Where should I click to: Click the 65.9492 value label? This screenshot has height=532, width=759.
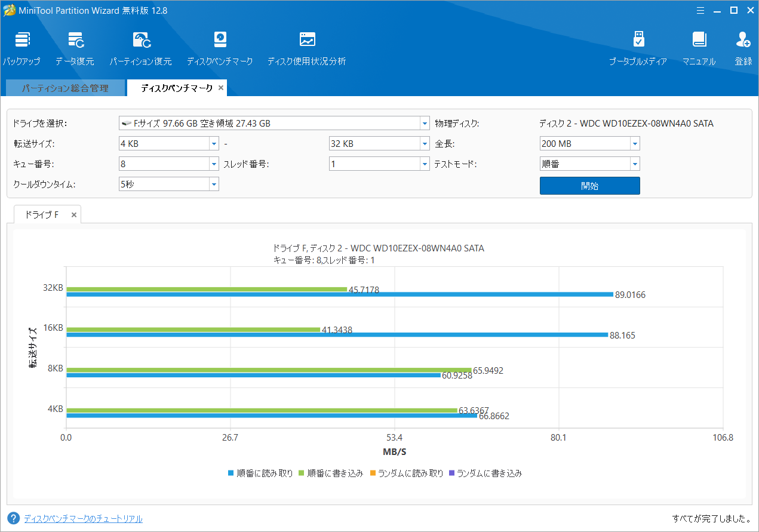(x=488, y=371)
